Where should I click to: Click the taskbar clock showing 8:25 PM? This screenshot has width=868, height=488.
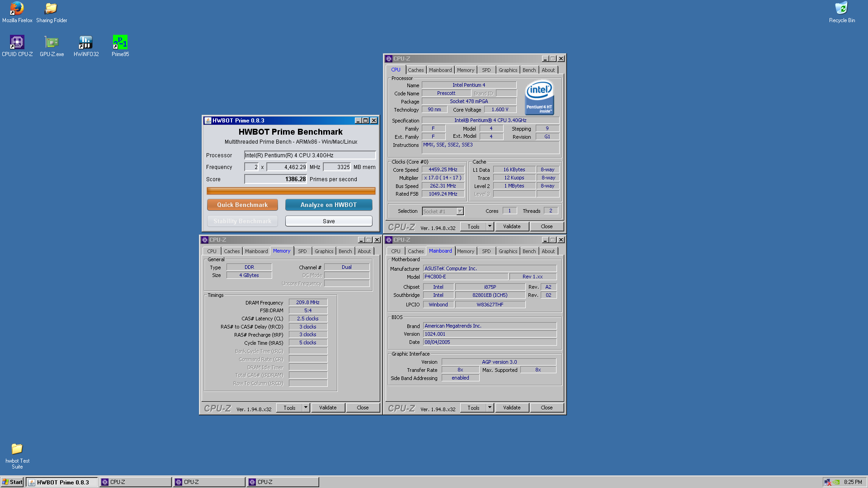tap(853, 482)
